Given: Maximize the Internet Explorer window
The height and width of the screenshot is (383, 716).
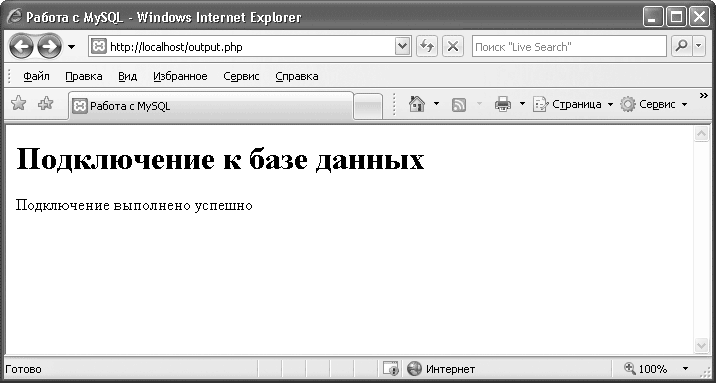Looking at the screenshot, I should coord(676,17).
